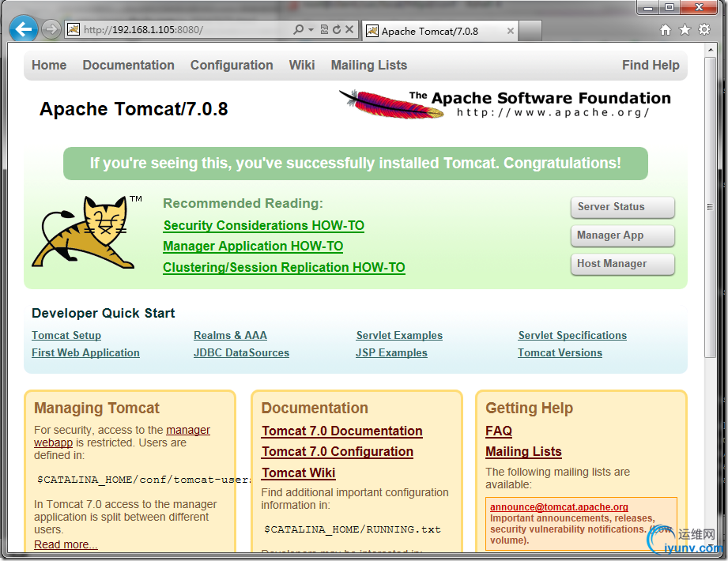Image resolution: width=728 pixels, height=561 pixels.
Task: Click the page favicon in the address bar
Action: click(x=74, y=30)
